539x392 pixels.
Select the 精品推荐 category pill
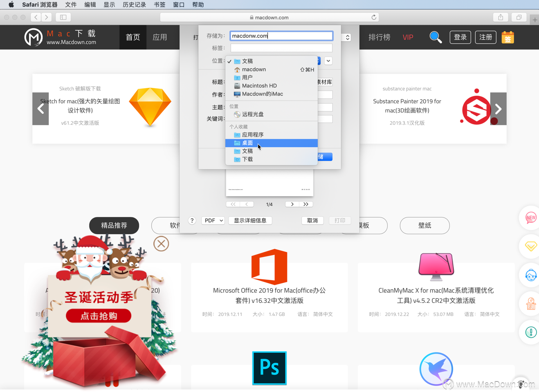[114, 225]
